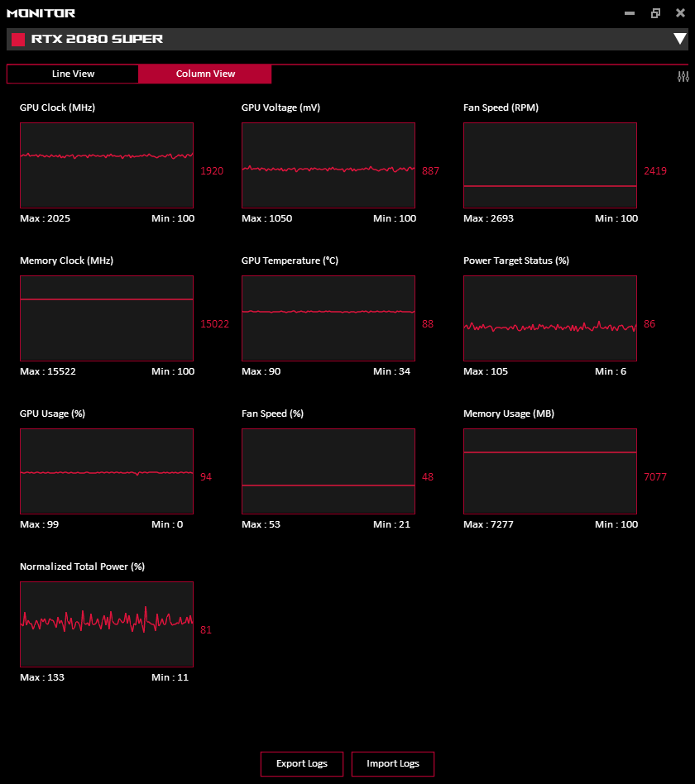This screenshot has height=784, width=695.
Task: Click the Normalized Total Power (%) heading
Action: 83,566
